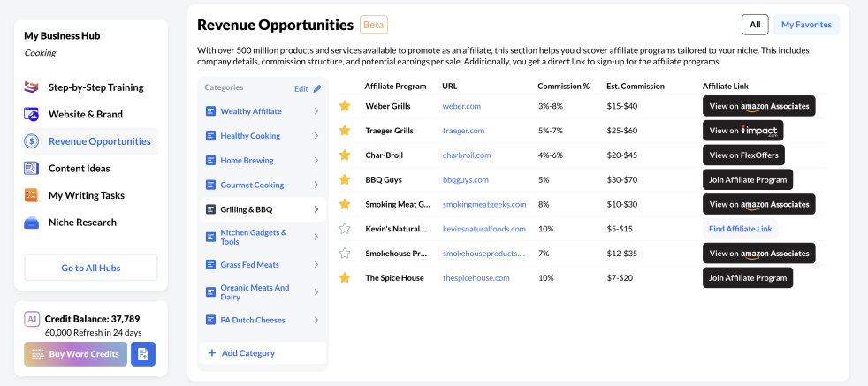Image resolution: width=868 pixels, height=386 pixels.
Task: Click the My Writing Tasks icon
Action: click(x=32, y=195)
